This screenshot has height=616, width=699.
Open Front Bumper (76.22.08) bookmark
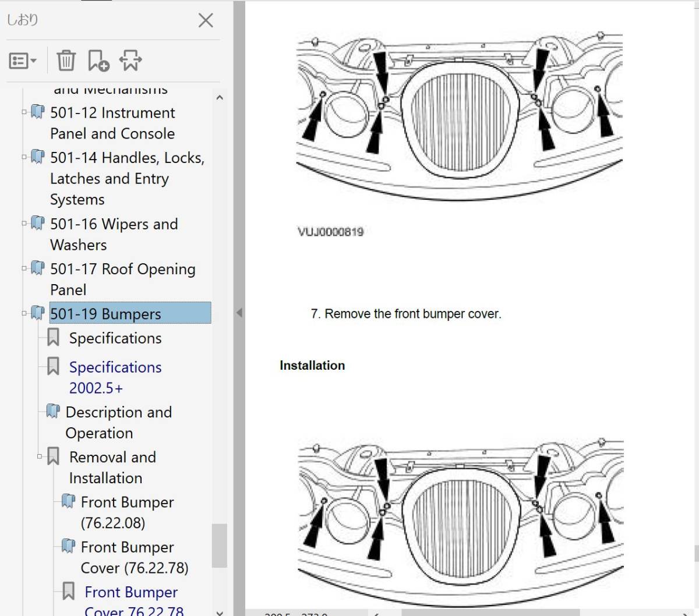point(127,512)
